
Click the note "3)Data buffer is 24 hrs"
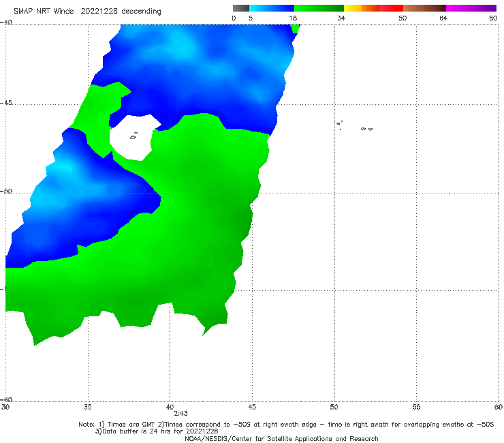[x=157, y=431]
